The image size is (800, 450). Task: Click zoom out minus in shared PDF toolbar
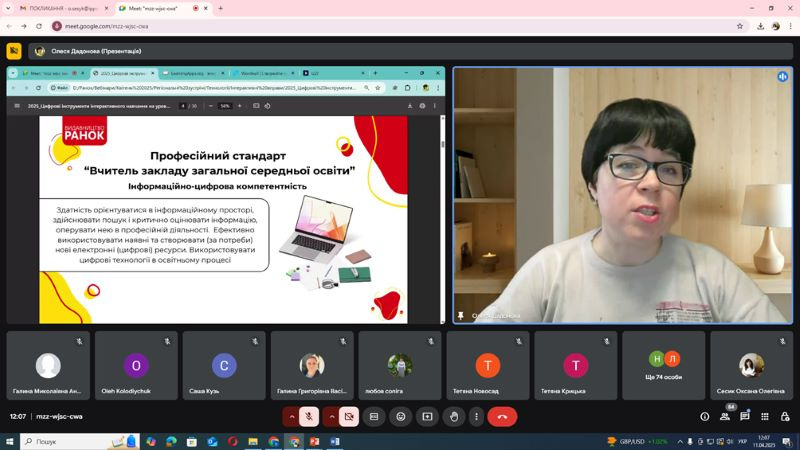click(211, 106)
